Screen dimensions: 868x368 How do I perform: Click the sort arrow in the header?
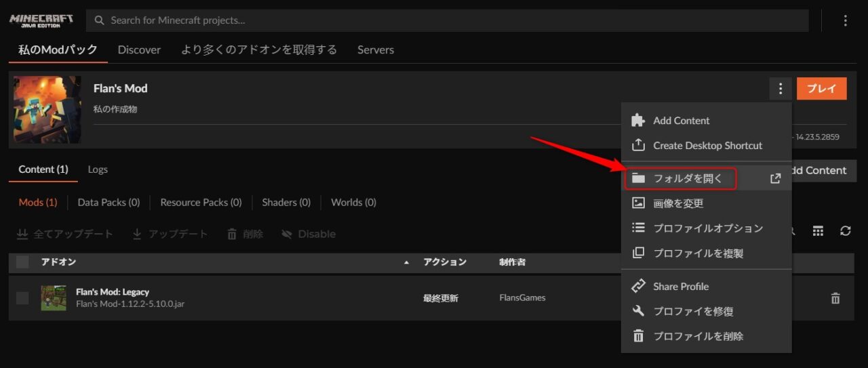click(x=406, y=262)
